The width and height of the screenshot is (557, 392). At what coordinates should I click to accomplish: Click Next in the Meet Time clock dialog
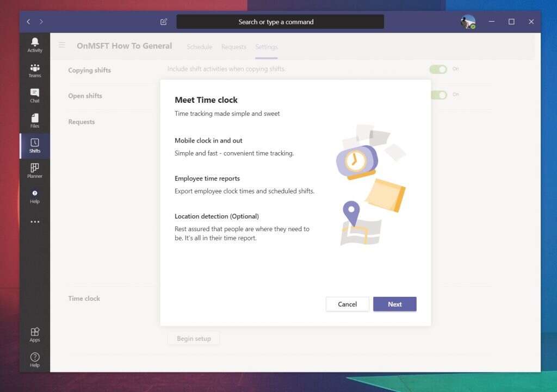click(395, 304)
